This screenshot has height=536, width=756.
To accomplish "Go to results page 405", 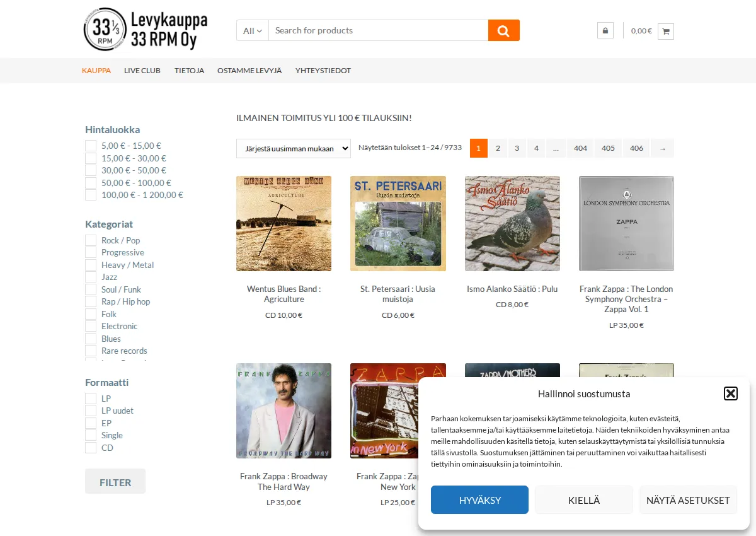I will coord(608,148).
